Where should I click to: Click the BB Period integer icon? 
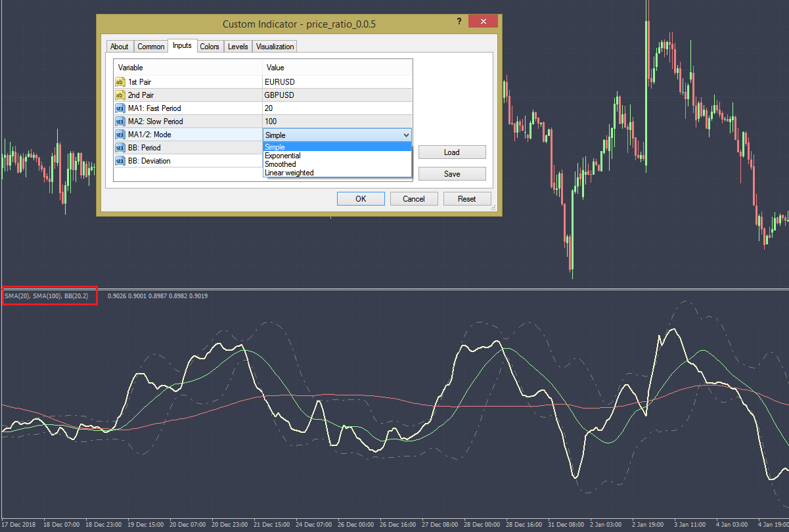120,148
